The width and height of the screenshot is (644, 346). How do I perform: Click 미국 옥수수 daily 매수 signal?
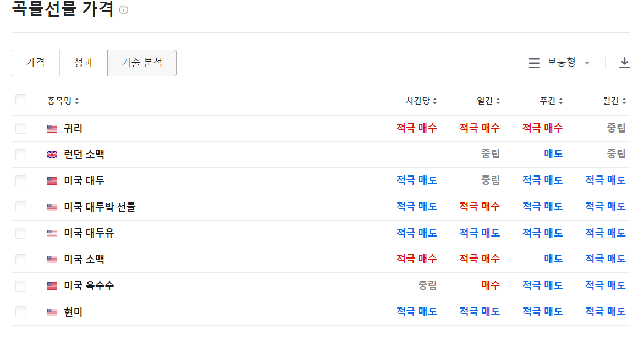tap(491, 285)
